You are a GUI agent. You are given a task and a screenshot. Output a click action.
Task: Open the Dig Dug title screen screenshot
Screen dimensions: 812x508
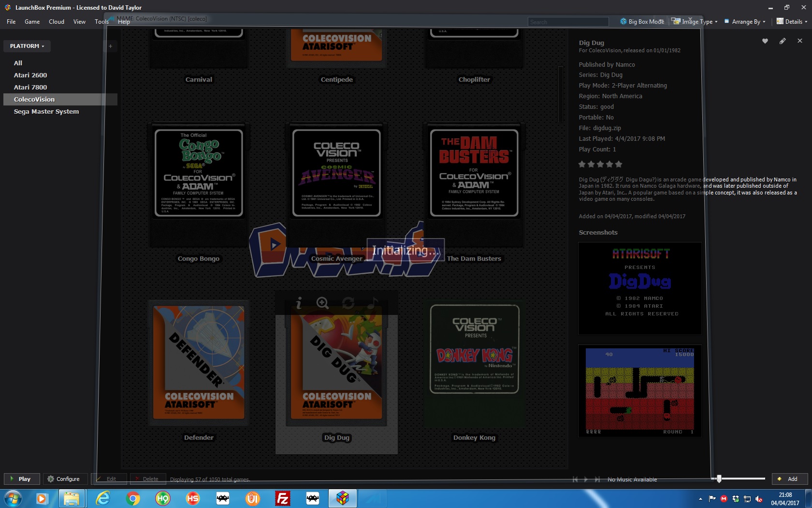click(x=640, y=288)
